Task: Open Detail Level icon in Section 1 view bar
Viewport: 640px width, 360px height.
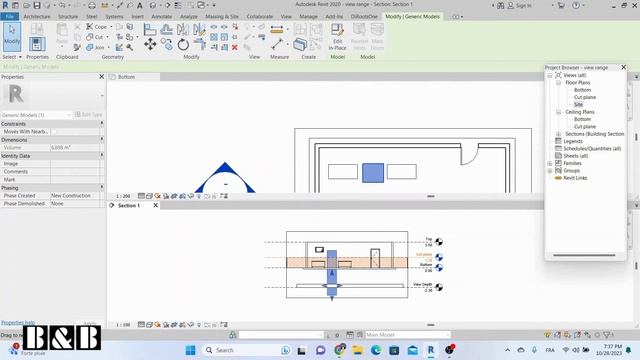Action: point(141,325)
